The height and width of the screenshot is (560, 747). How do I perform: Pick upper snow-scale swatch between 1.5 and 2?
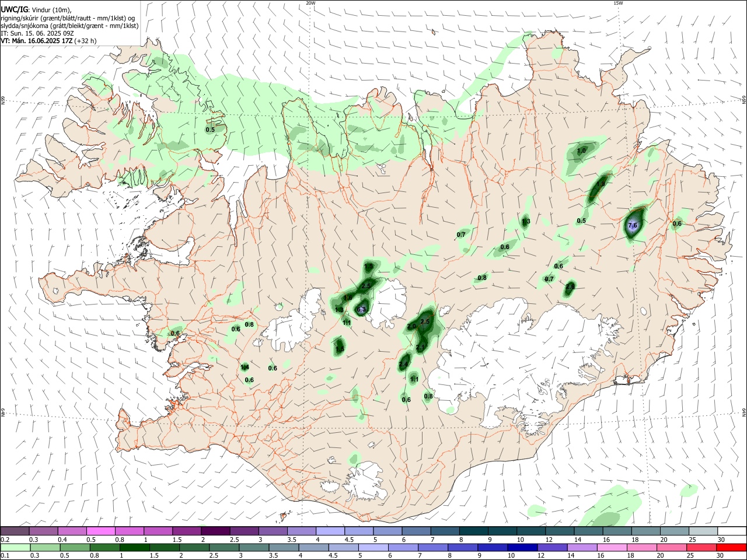coord(187,531)
